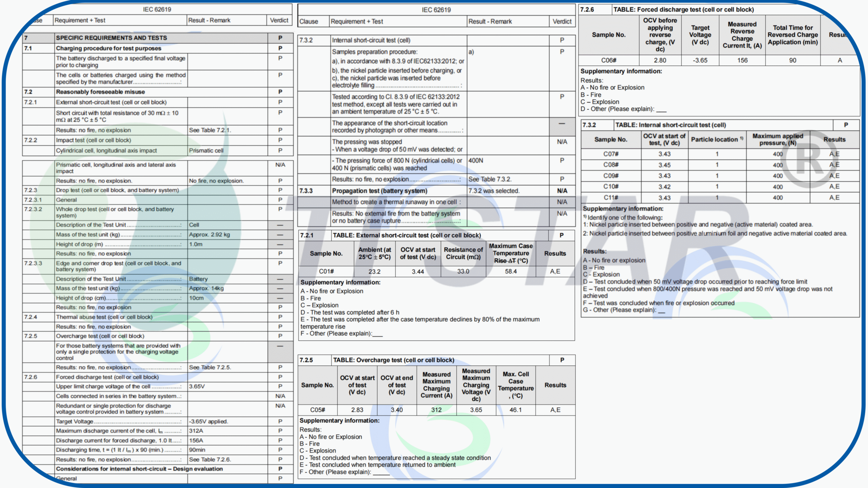The width and height of the screenshot is (868, 488).
Task: Select sample C06# in Forced discharge table
Action: tap(609, 60)
